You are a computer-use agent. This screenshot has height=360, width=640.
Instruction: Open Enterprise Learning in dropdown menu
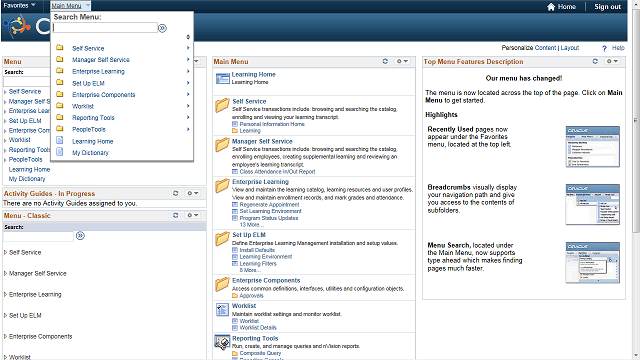coord(98,71)
